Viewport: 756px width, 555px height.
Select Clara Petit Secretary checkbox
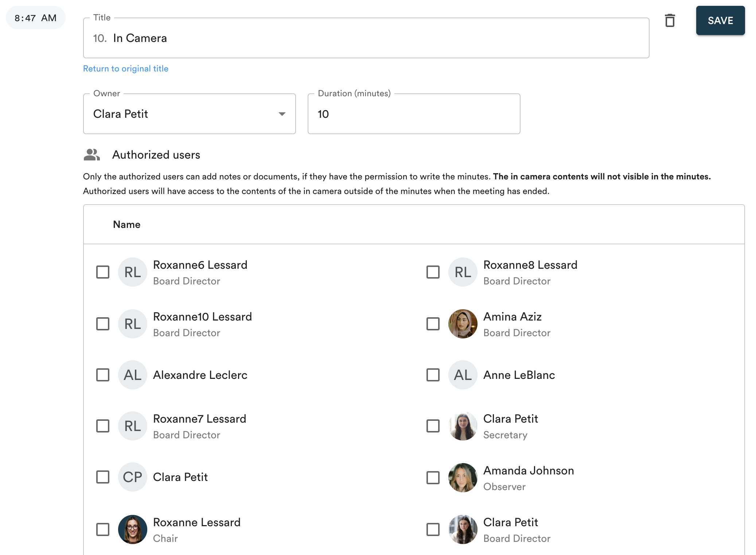coord(433,426)
